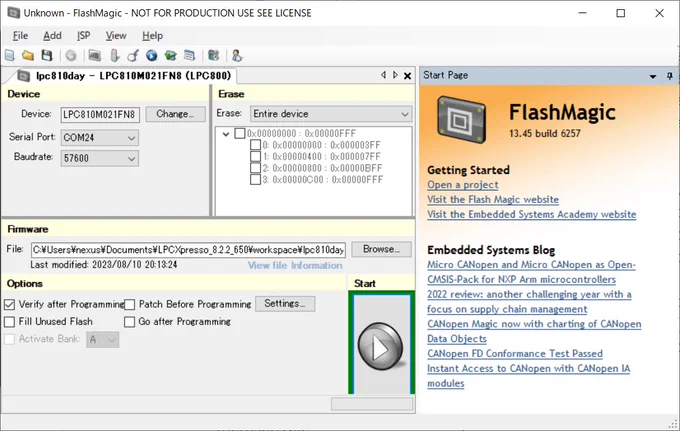Click the user profile toolbar icon

tap(237, 56)
